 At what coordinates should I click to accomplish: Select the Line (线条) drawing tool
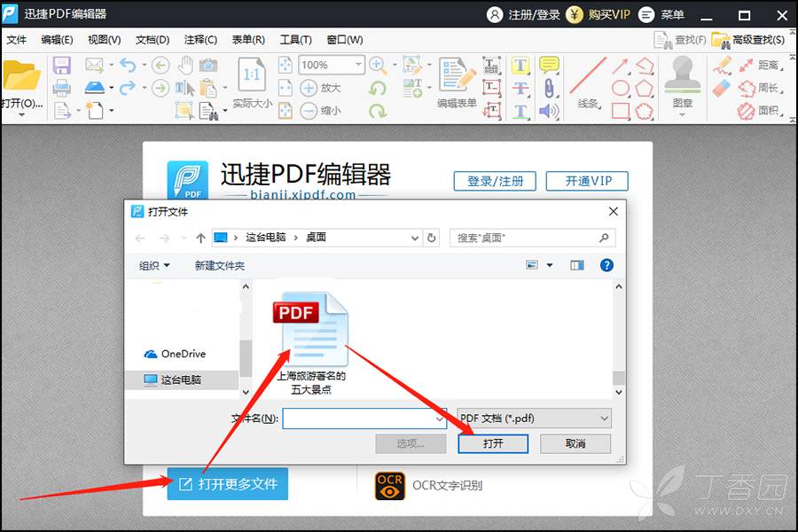point(589,83)
